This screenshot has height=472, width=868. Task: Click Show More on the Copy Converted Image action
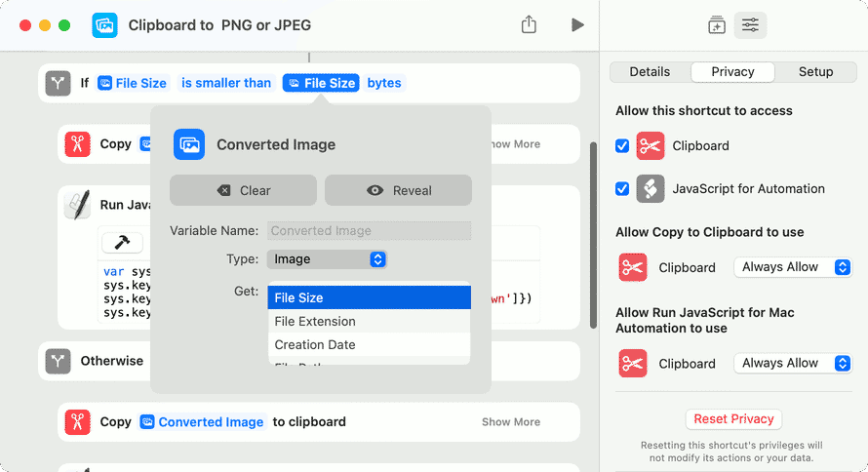click(511, 421)
